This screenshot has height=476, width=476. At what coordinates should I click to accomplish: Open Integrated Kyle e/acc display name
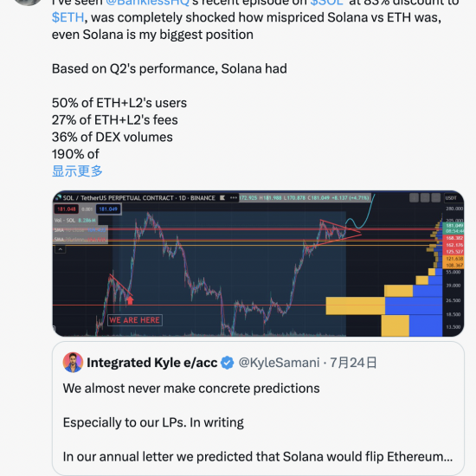[152, 363]
